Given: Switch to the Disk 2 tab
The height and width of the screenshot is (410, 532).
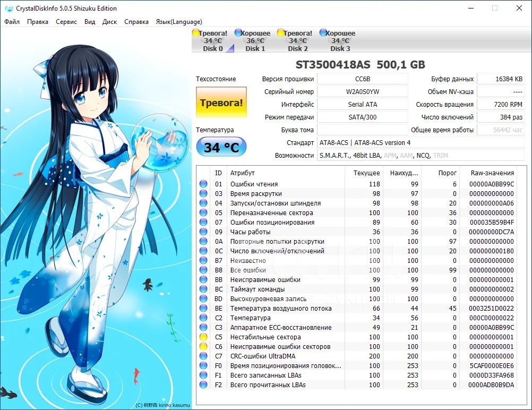Looking at the screenshot, I should click(x=297, y=41).
